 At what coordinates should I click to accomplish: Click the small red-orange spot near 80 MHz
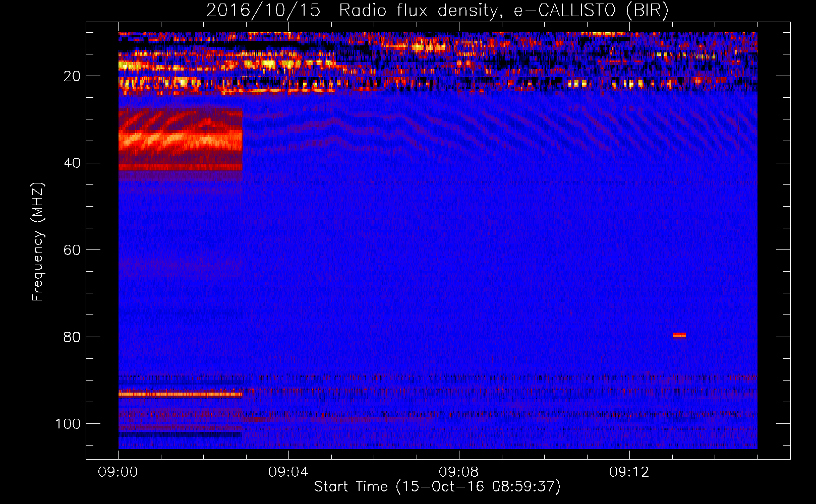click(679, 335)
